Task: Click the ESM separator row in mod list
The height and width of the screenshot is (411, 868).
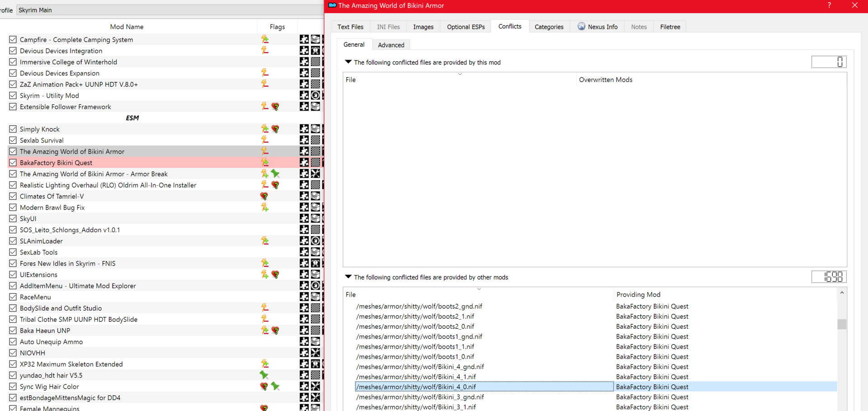Action: [x=132, y=118]
